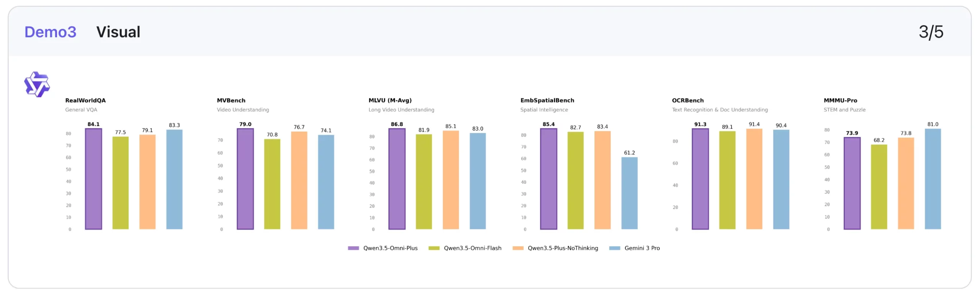Click the Qwen logo icon
Viewport: 980px width, 296px height.
tap(37, 84)
